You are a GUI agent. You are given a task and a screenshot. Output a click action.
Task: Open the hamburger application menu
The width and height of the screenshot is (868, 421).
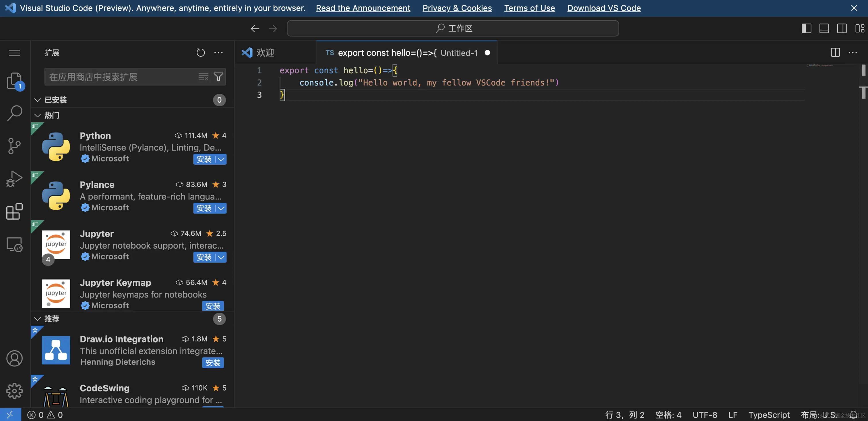tap(14, 53)
